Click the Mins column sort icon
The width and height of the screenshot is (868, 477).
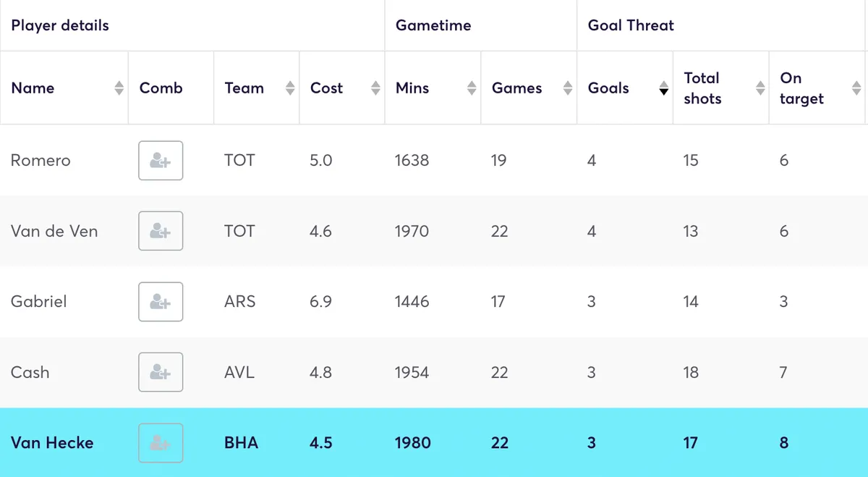472,88
